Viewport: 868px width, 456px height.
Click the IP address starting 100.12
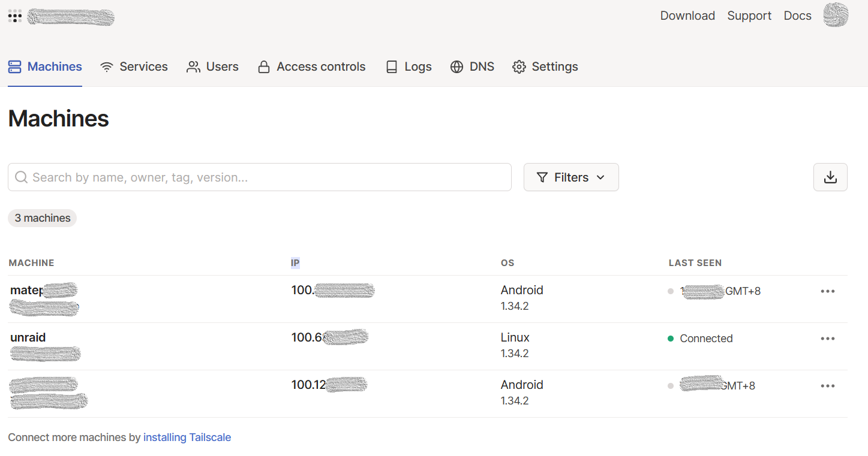coord(329,385)
